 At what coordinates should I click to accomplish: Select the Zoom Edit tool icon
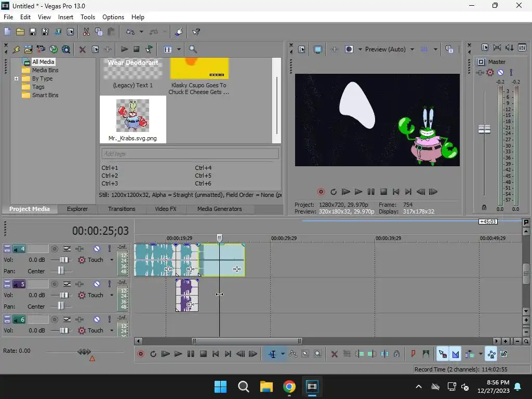pyautogui.click(x=317, y=354)
